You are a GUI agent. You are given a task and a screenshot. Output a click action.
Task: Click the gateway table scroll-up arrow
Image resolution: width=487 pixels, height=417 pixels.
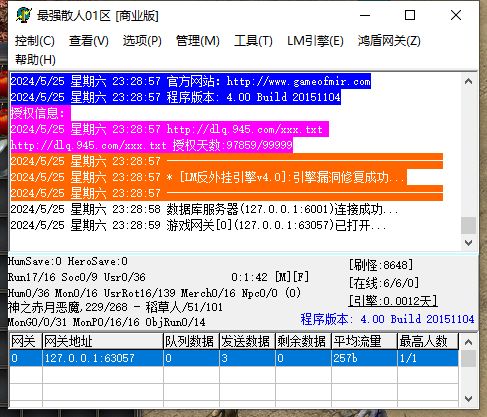point(468,342)
